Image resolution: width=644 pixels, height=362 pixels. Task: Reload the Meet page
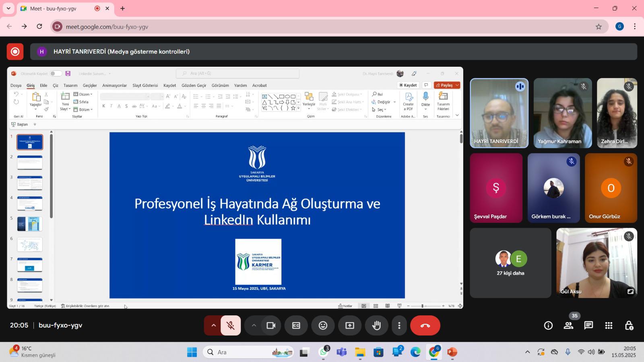[x=39, y=27]
